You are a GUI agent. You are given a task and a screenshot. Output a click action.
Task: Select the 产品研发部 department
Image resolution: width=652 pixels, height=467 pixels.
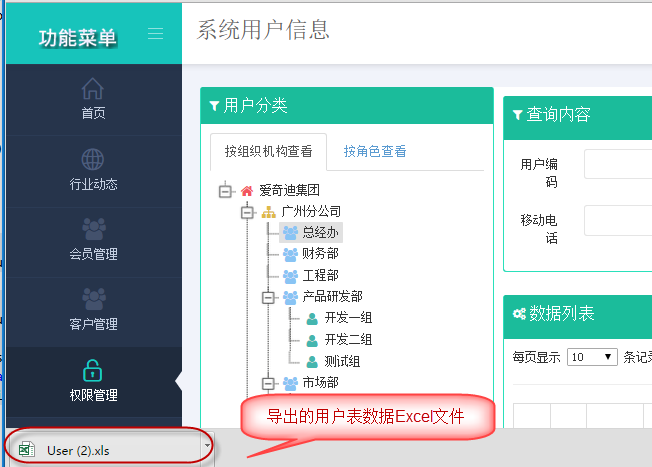click(332, 297)
